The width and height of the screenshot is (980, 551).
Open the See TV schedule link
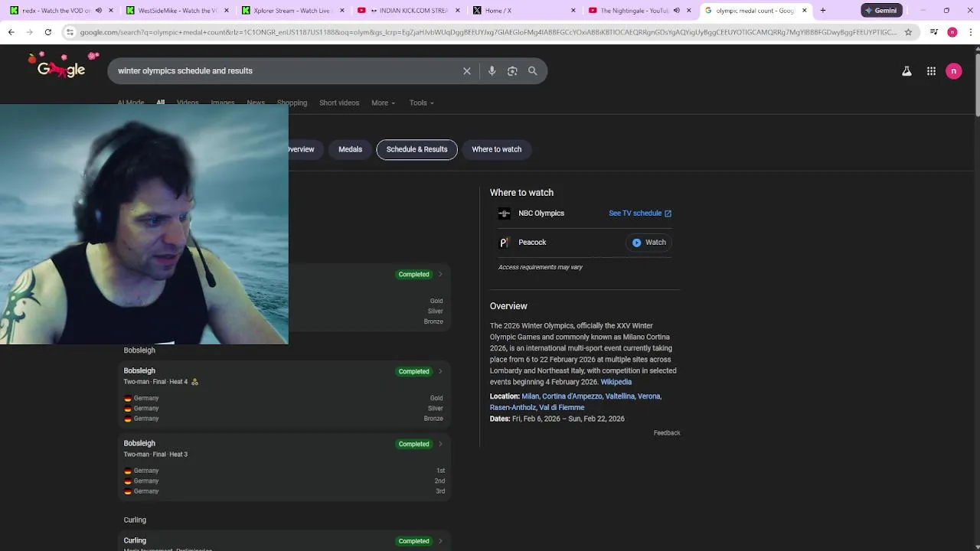pyautogui.click(x=640, y=214)
